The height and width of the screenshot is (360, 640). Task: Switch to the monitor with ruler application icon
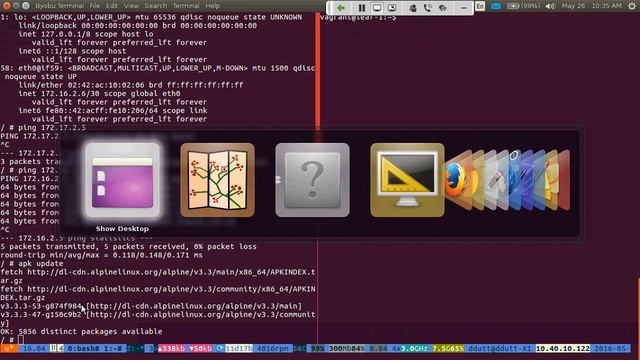pos(407,180)
